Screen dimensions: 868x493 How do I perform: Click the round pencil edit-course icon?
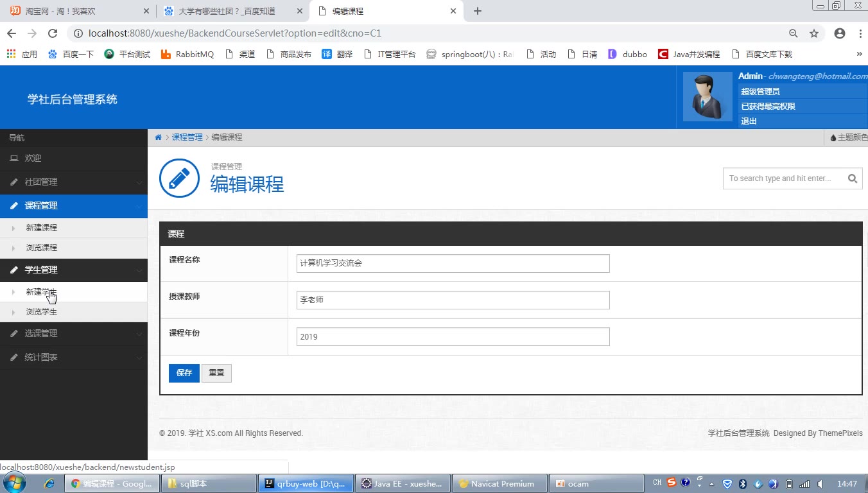[x=179, y=178]
